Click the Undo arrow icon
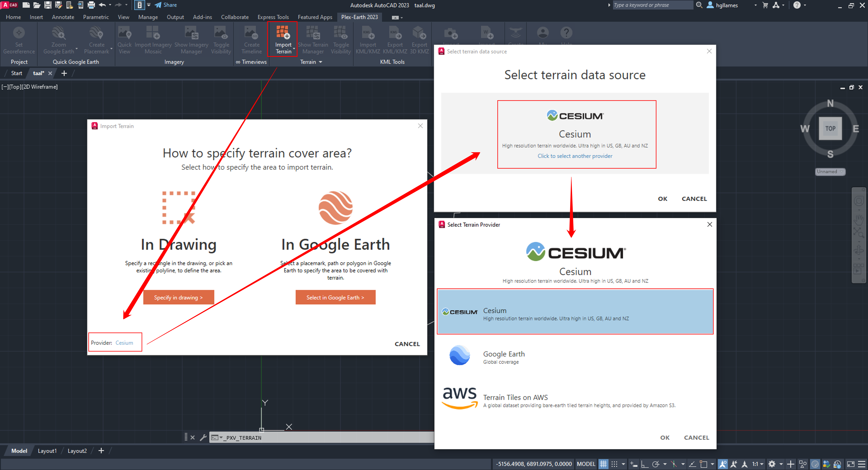This screenshot has width=868, height=470. tap(102, 5)
